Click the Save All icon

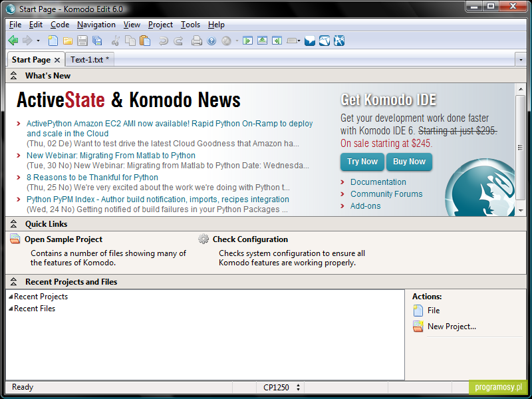[97, 41]
